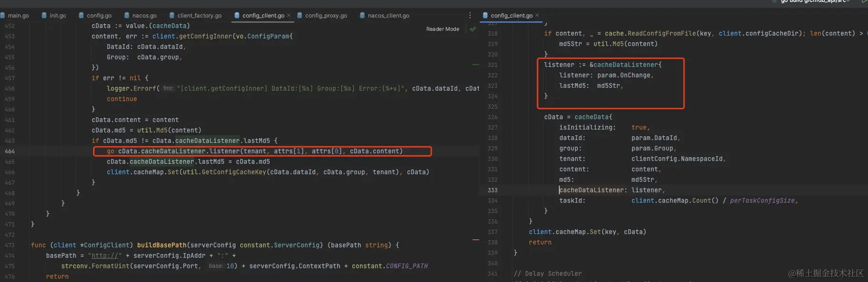Click '// Delay Scheduler' comment text
Screen dimensions: 868x282
click(x=547, y=273)
